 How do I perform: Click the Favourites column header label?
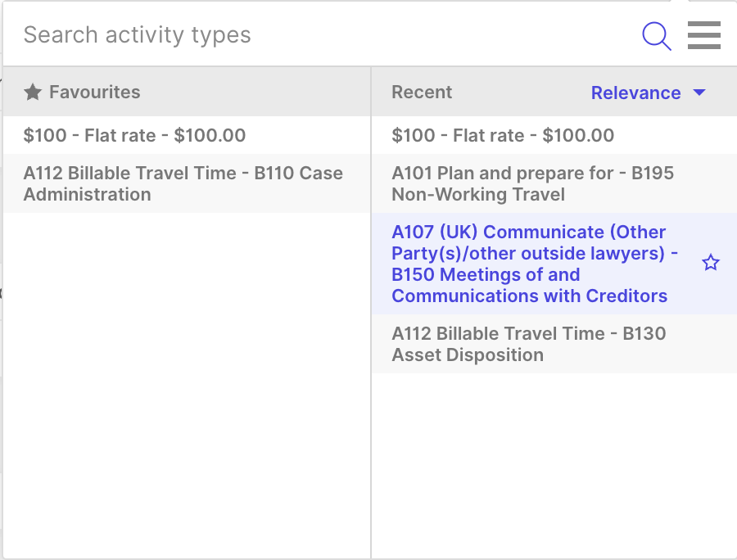tap(94, 93)
